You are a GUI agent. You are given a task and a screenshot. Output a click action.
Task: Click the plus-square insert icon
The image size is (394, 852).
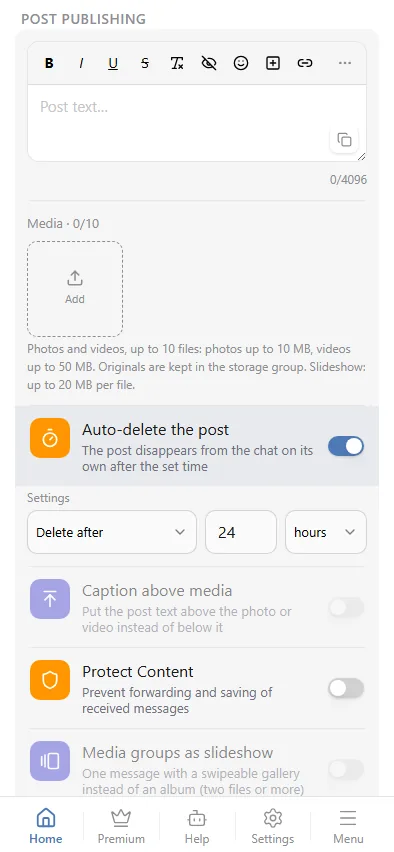(x=273, y=64)
